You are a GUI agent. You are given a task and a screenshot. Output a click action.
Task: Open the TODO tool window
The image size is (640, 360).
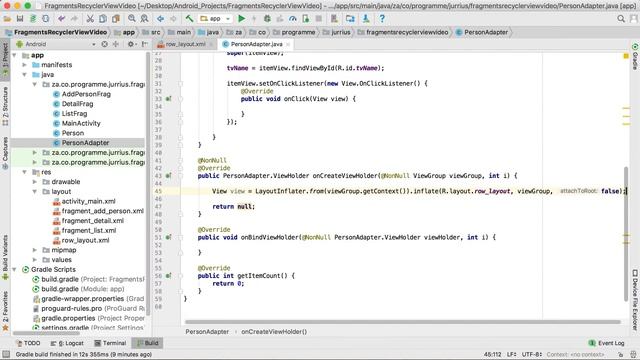tap(28, 343)
